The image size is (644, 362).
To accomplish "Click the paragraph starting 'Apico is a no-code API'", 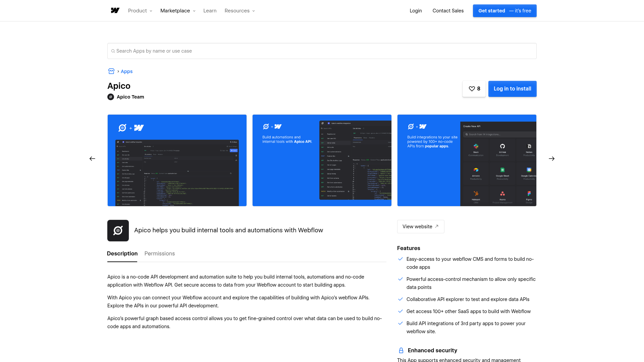I will click(x=236, y=281).
